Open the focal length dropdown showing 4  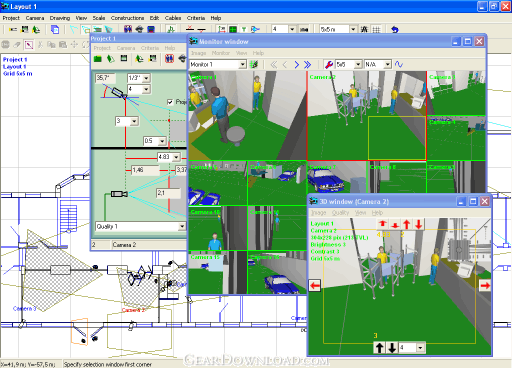click(x=146, y=89)
